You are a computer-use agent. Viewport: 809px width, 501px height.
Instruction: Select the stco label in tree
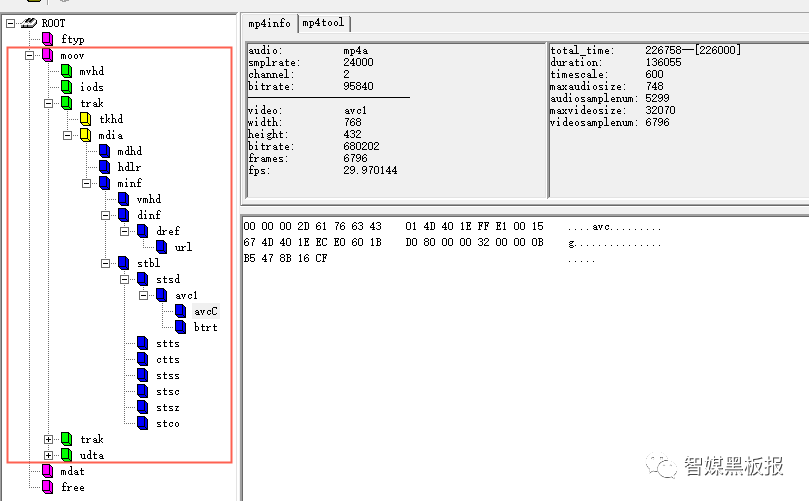point(168,424)
